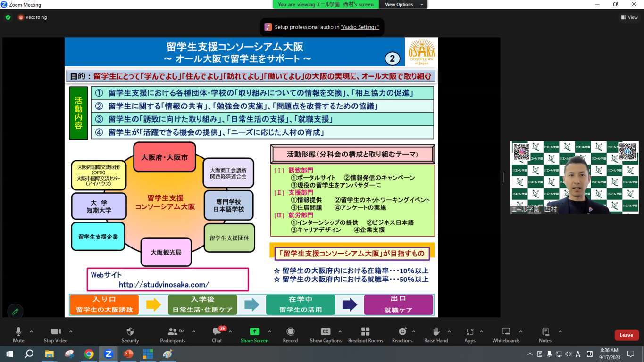Open the Chat panel
The image size is (644, 362).
click(x=217, y=332)
